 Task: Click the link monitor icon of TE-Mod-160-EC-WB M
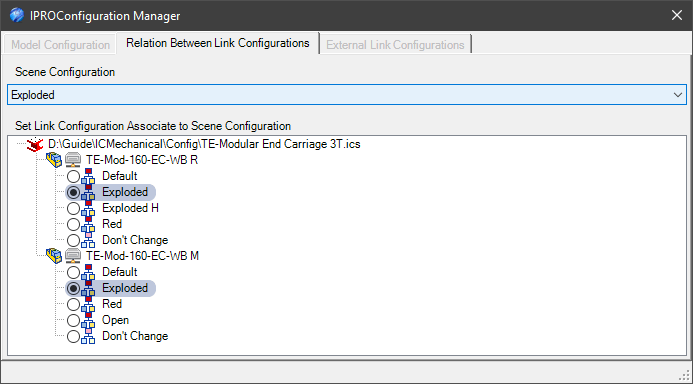[x=73, y=255]
